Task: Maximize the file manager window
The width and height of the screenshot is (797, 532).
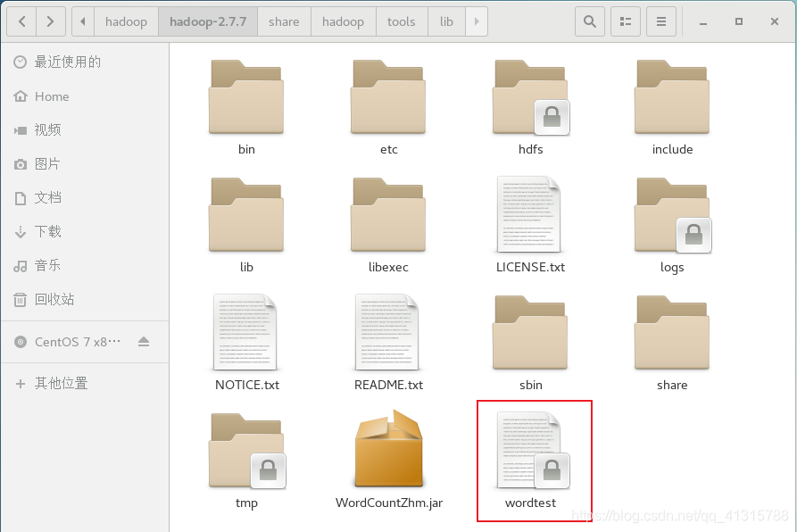Action: click(x=739, y=21)
